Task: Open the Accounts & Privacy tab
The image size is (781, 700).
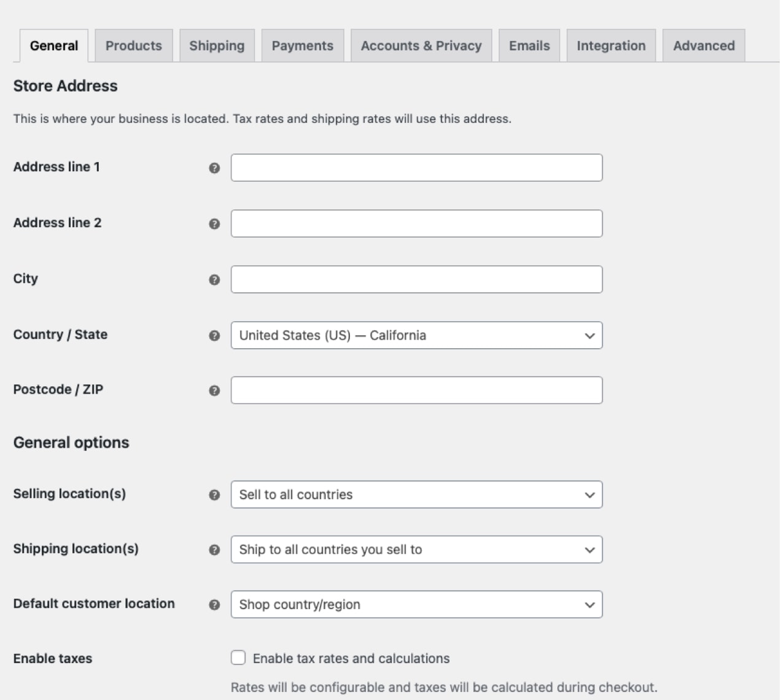Action: tap(421, 45)
